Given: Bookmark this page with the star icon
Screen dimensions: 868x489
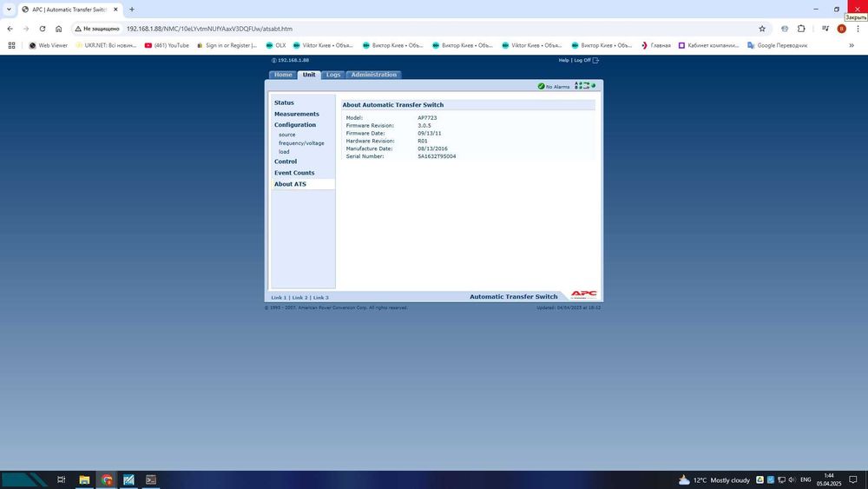Looking at the screenshot, I should [x=762, y=29].
